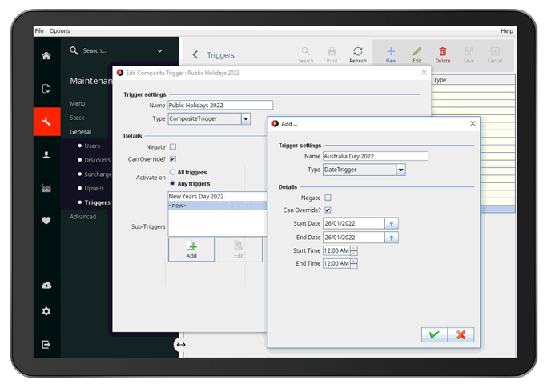Select Users in General submenu

pyautogui.click(x=92, y=146)
